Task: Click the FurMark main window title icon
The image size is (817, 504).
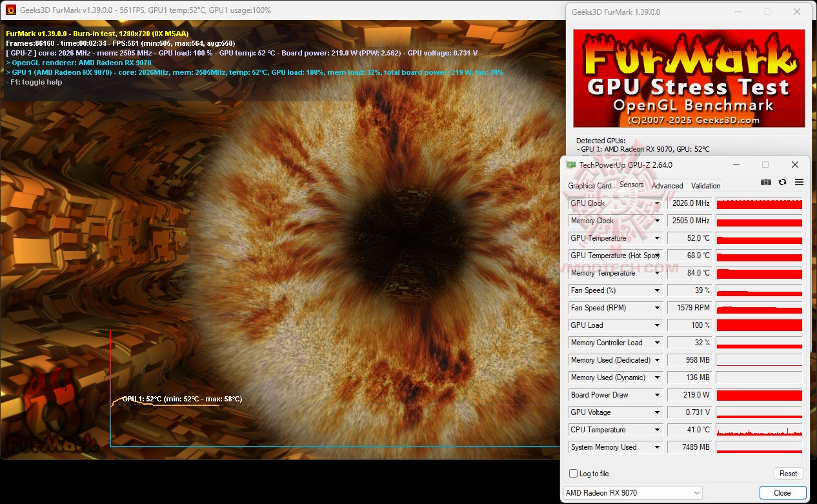Action: (x=10, y=10)
